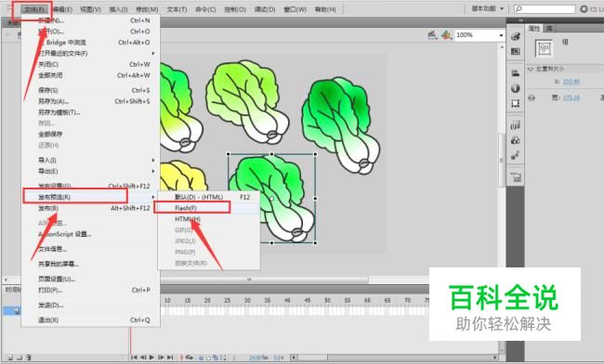Image resolution: width=604 pixels, height=364 pixels.
Task: Open the 命令(C) menu
Action: [205, 9]
